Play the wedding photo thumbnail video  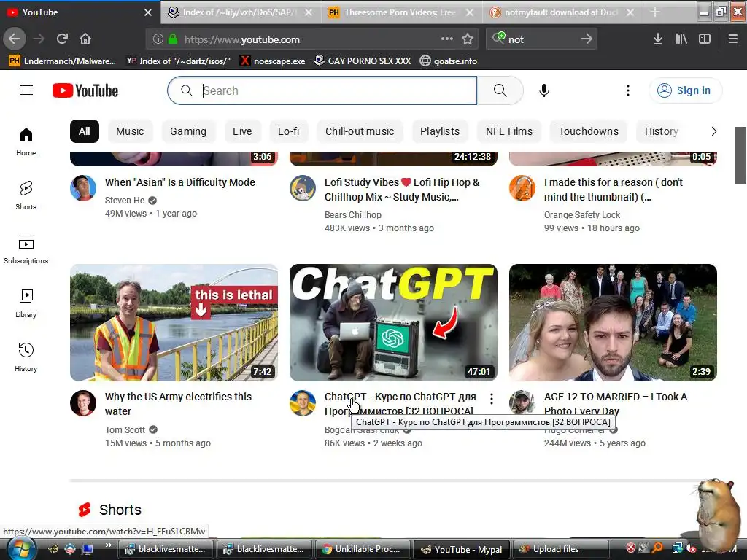pos(613,322)
